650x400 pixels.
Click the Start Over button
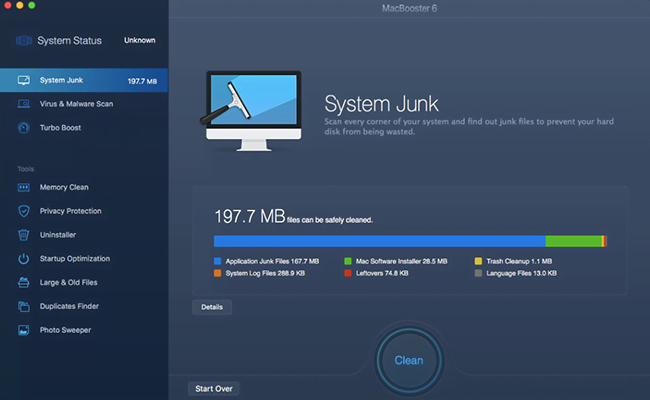[213, 389]
